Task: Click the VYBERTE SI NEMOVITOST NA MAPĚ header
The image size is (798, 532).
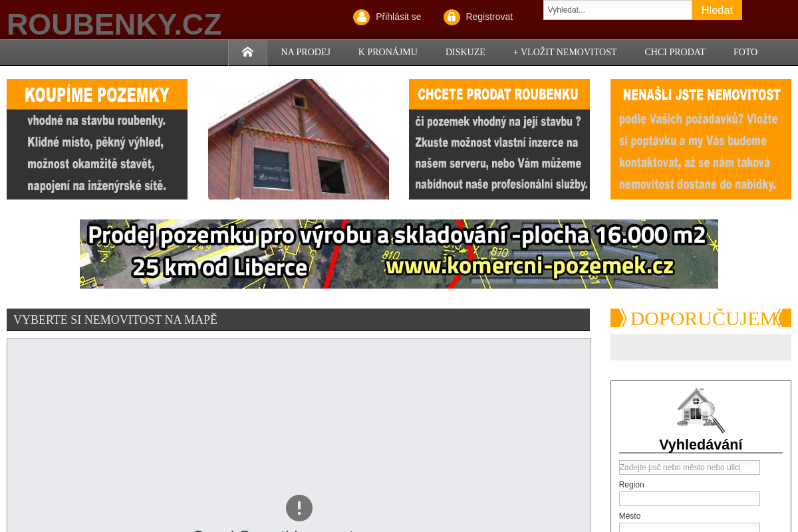Action: pyautogui.click(x=298, y=320)
